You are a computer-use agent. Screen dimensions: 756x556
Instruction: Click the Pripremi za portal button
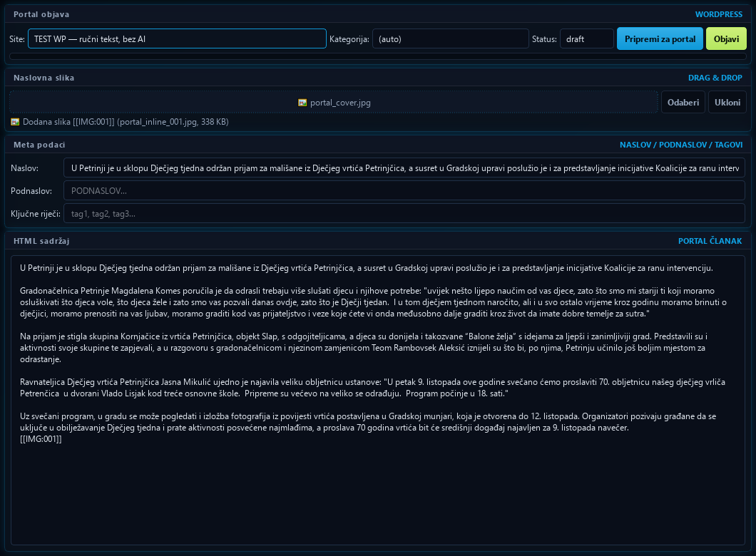click(660, 39)
